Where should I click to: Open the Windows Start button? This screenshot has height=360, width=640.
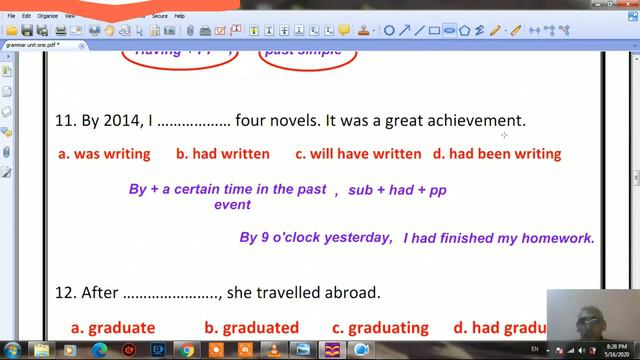coord(12,350)
